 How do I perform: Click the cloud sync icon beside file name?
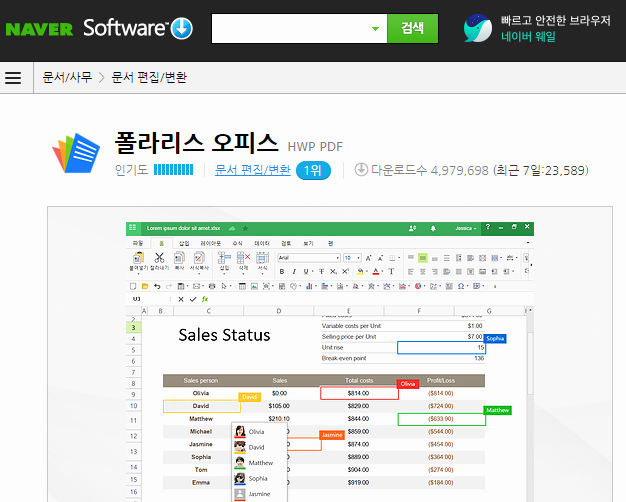click(x=232, y=228)
